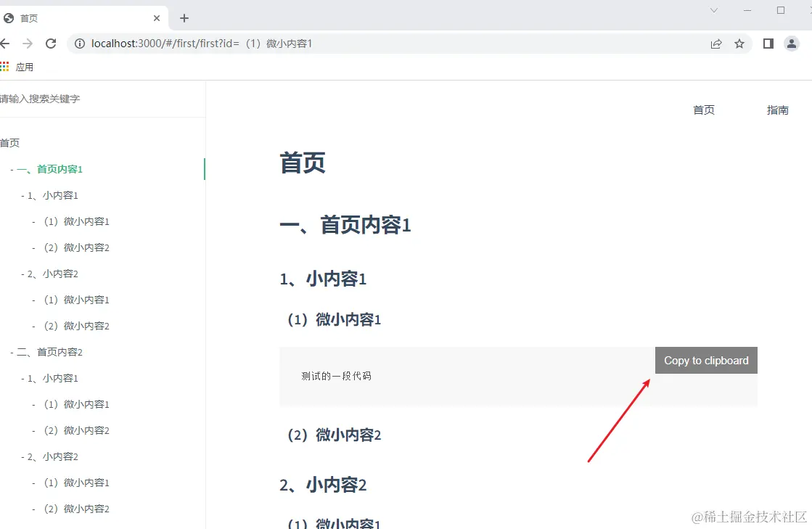Open 首页 in top navigation bar
The width and height of the screenshot is (812, 529).
[704, 110]
